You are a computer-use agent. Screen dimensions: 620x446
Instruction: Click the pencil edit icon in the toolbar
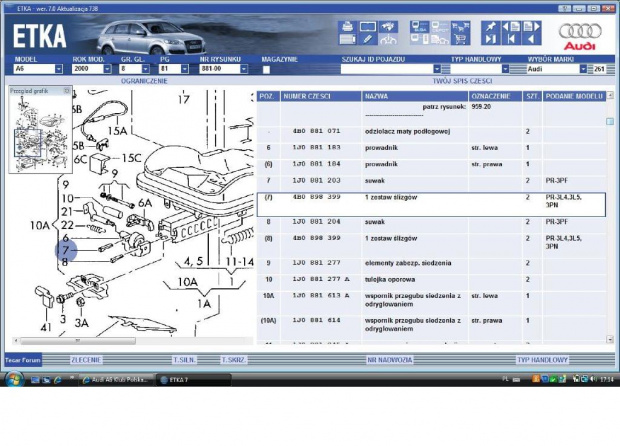(367, 39)
